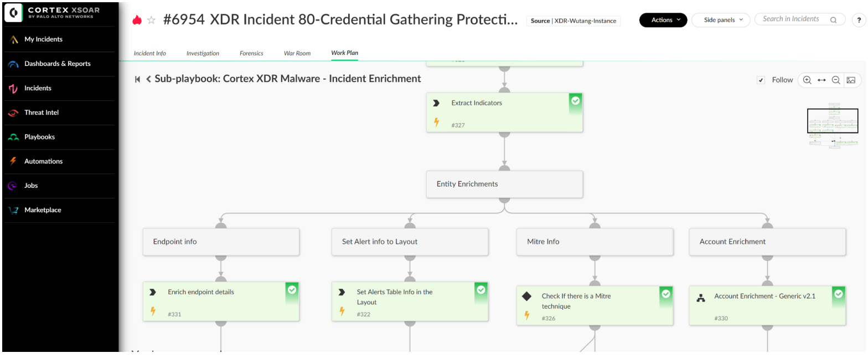Click the Search in Incidents field
868x358 pixels.
(x=795, y=19)
